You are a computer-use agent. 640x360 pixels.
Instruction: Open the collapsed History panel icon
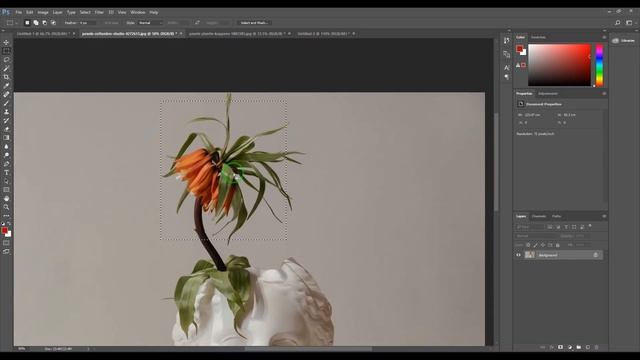pos(507,40)
